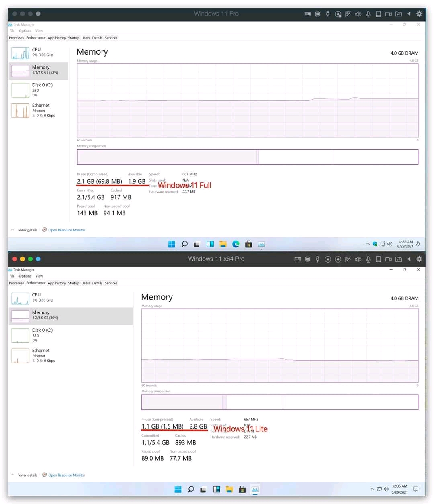Switch to Processes tab in Windows 11 Pro window
The height and width of the screenshot is (504, 434).
(x=16, y=38)
